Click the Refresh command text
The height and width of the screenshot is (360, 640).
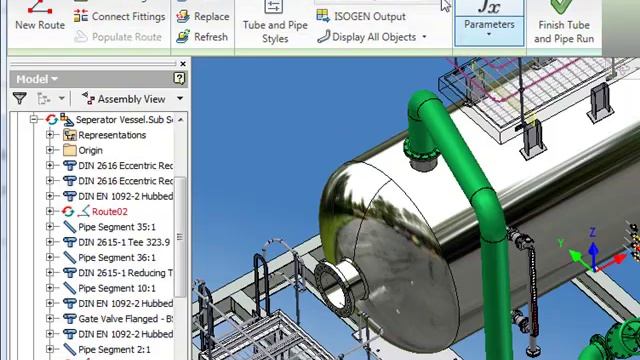click(211, 37)
